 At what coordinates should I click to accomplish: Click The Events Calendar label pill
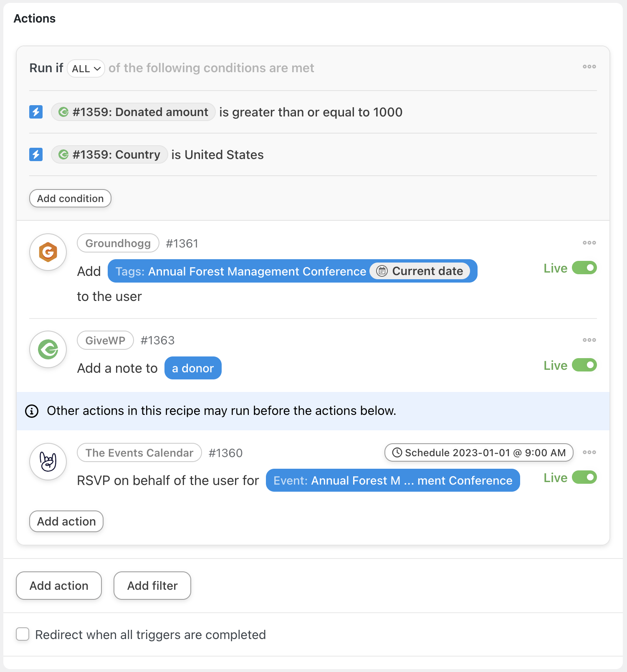pyautogui.click(x=139, y=453)
